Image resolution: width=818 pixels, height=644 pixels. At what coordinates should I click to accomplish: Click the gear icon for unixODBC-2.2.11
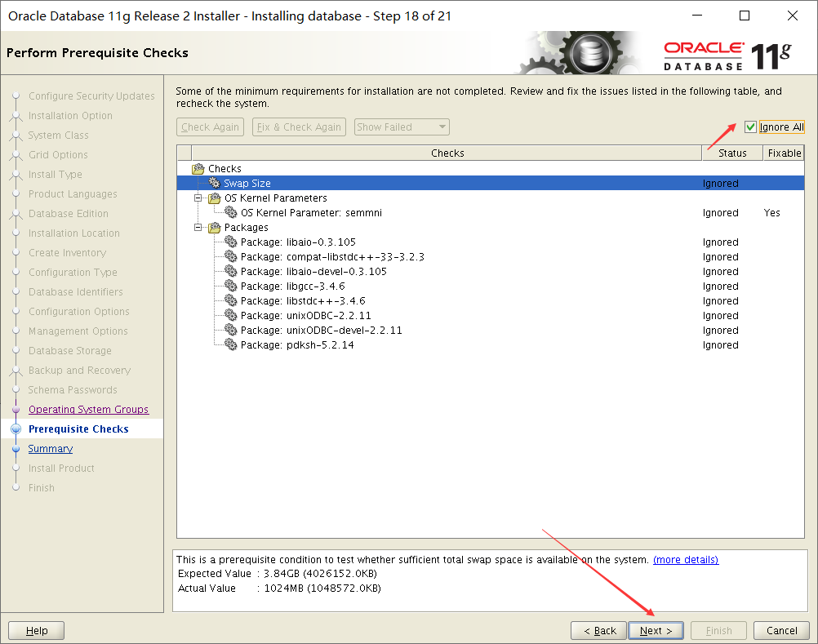click(230, 316)
